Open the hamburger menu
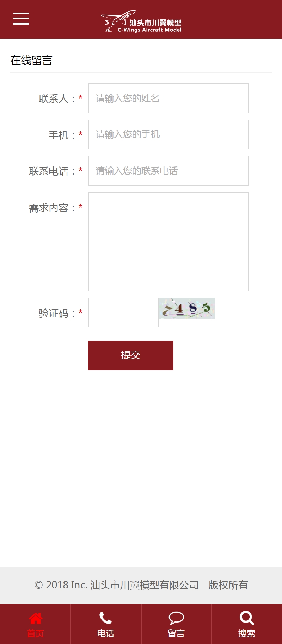The height and width of the screenshot is (644, 282). click(x=21, y=18)
